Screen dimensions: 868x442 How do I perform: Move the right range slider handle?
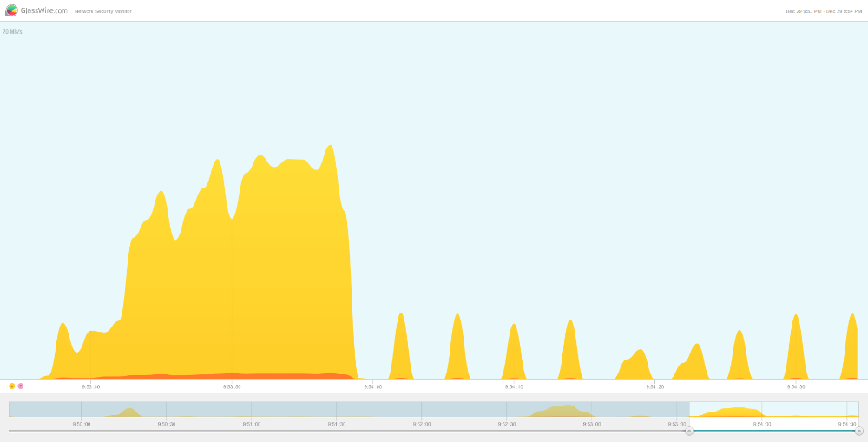click(859, 431)
